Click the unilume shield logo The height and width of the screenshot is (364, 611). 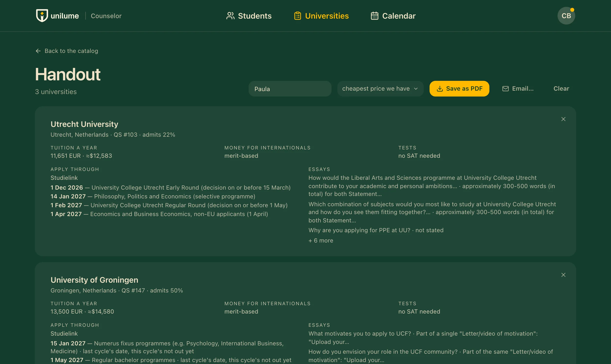pyautogui.click(x=42, y=16)
